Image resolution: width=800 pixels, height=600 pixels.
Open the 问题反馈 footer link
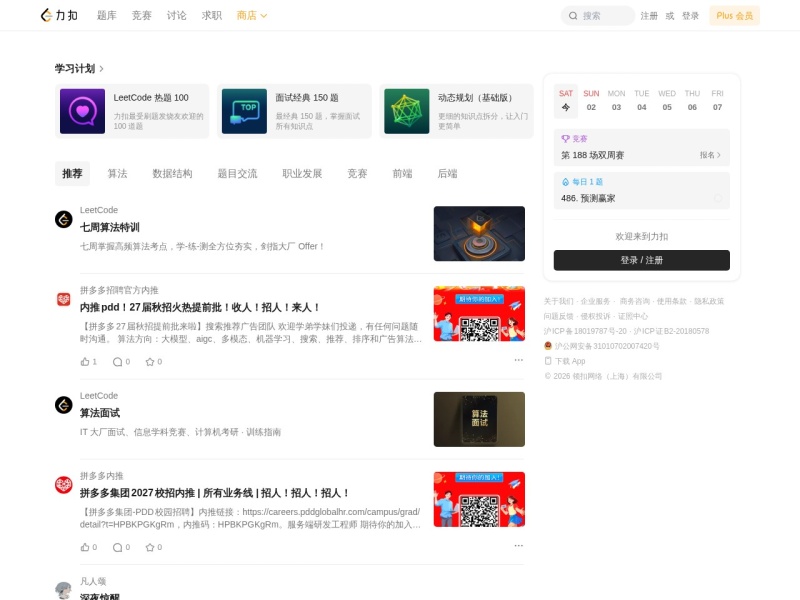558,316
